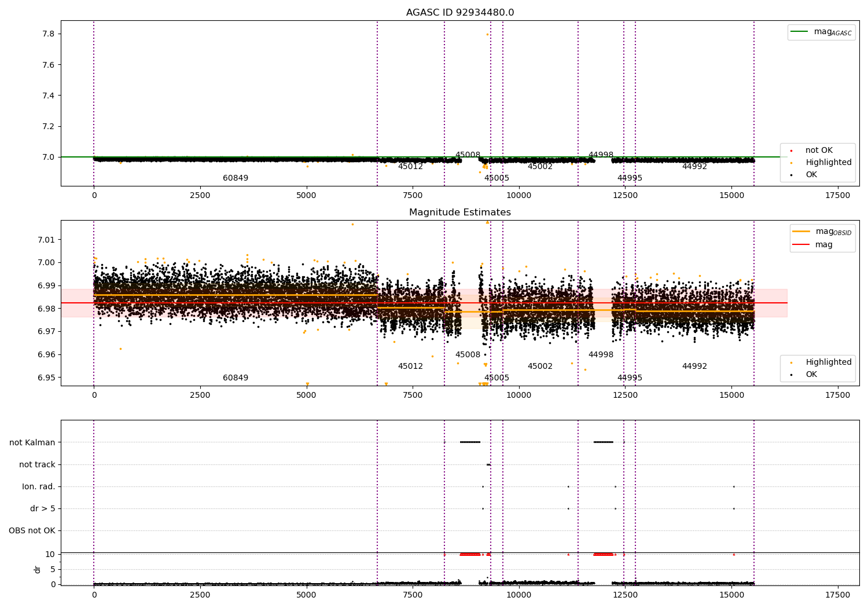Image resolution: width=868 pixels, height=608 pixels.
Task: Click 'OK' legend entry in Magnitude Estimates plot
Action: point(811,375)
